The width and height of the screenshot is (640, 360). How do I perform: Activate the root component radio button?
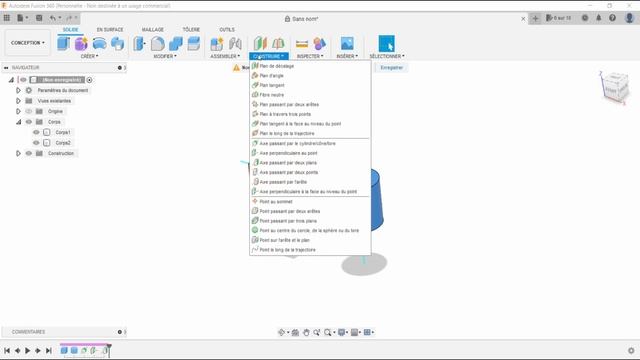point(89,80)
